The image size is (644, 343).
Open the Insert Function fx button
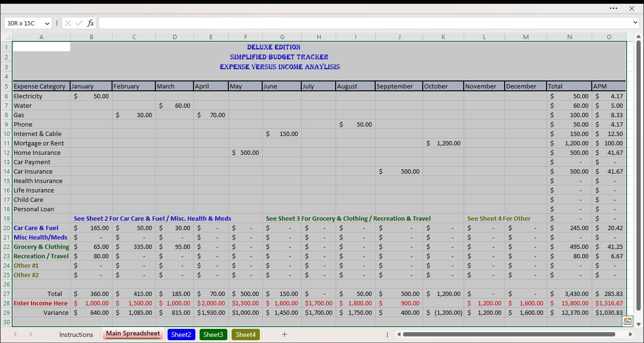coord(90,23)
